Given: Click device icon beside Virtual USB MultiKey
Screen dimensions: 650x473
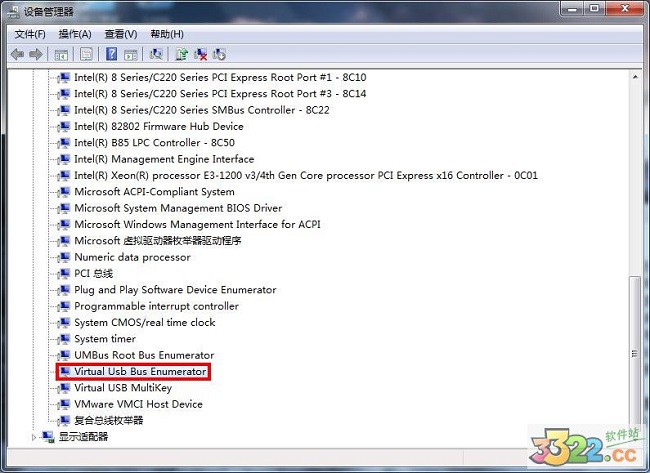Looking at the screenshot, I should click(64, 388).
